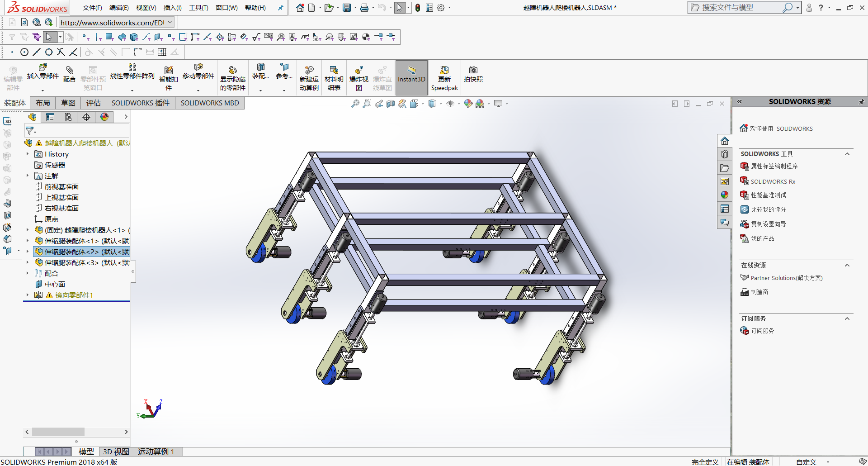The height and width of the screenshot is (466, 868).
Task: Click Update Speedpak tool
Action: click(x=444, y=78)
